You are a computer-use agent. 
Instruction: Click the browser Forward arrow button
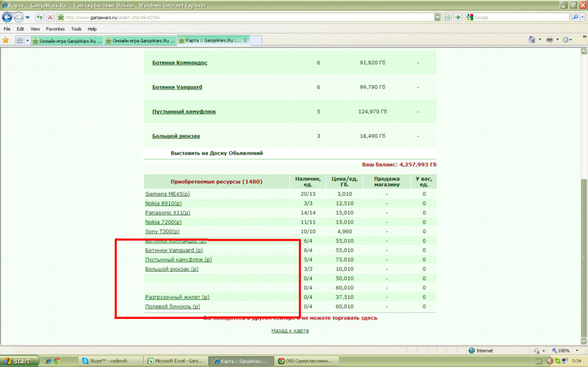pyautogui.click(x=18, y=17)
